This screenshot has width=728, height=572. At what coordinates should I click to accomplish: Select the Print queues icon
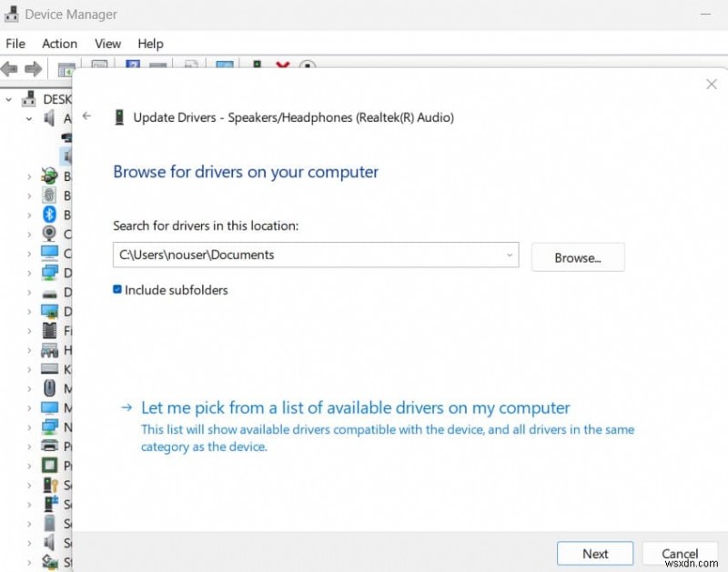click(x=50, y=447)
